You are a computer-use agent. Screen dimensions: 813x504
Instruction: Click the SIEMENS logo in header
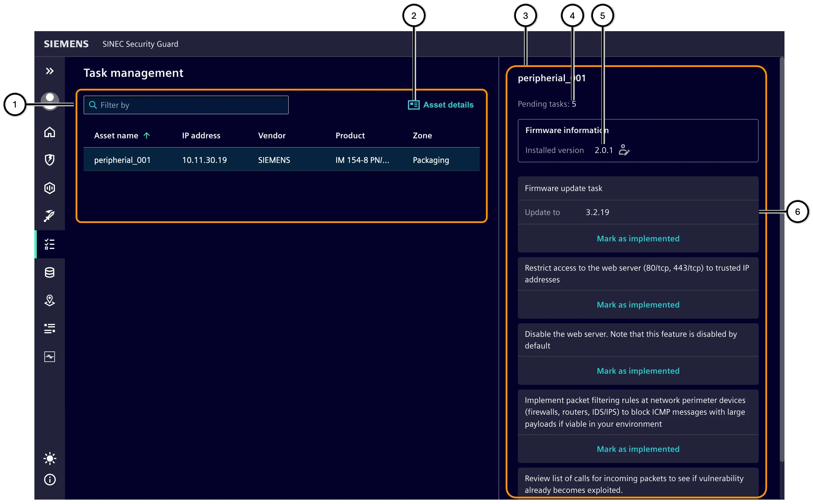(x=66, y=44)
